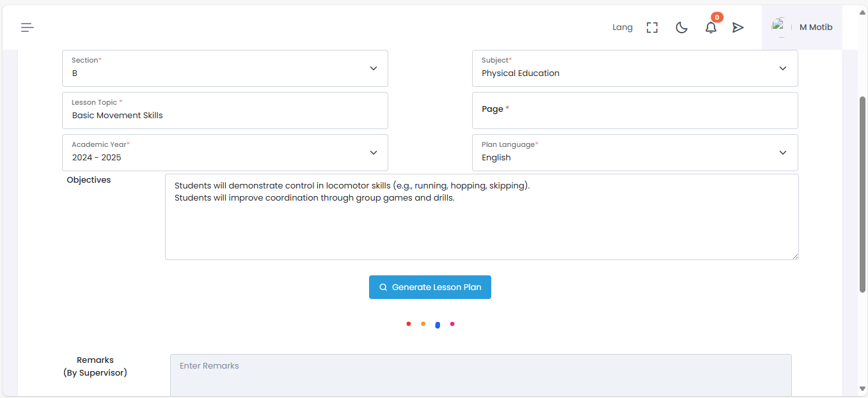The image size is (868, 398).
Task: Open the M Motib account menu
Action: coord(816,27)
